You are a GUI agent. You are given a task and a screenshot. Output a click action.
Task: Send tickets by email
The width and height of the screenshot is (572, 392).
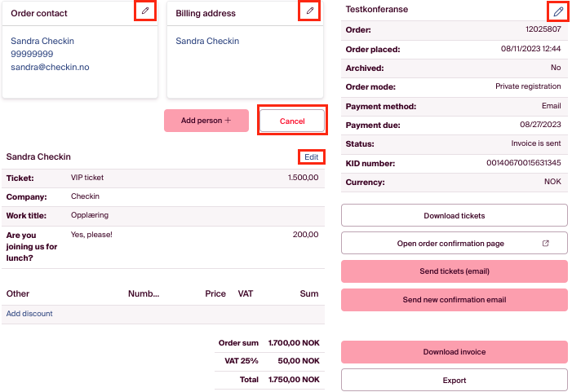click(454, 271)
